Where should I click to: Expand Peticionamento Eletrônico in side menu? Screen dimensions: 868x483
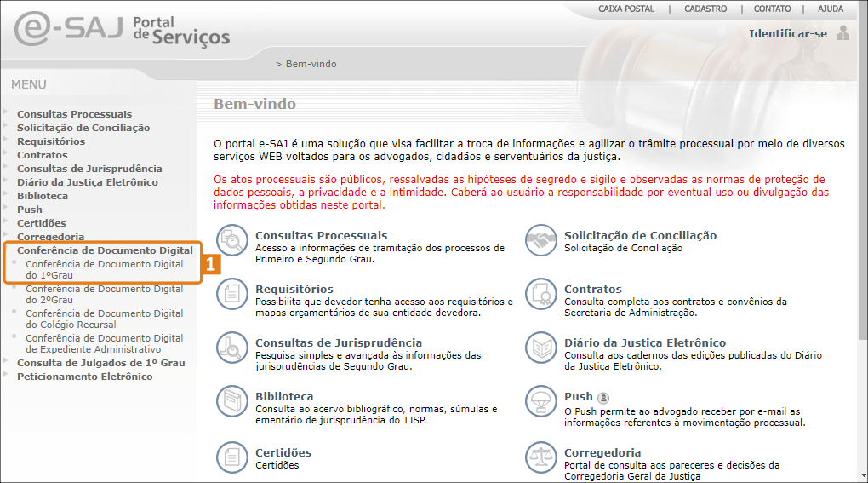pyautogui.click(x=85, y=377)
